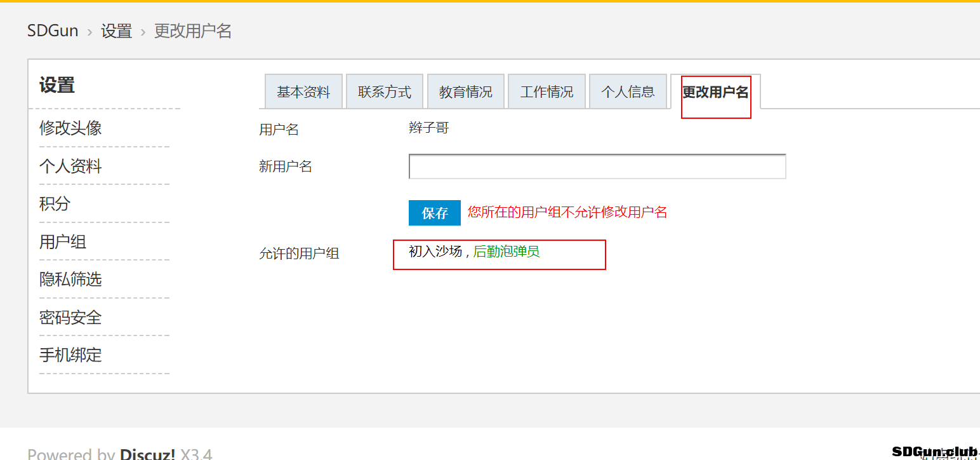Go to 设置 in the breadcrumb
The image size is (980, 460).
pyautogui.click(x=117, y=30)
